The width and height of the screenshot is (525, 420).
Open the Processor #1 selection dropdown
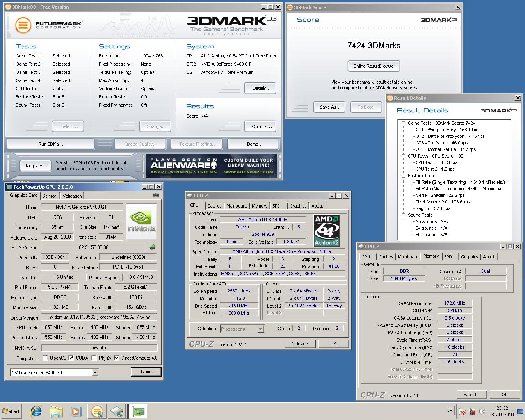click(260, 329)
